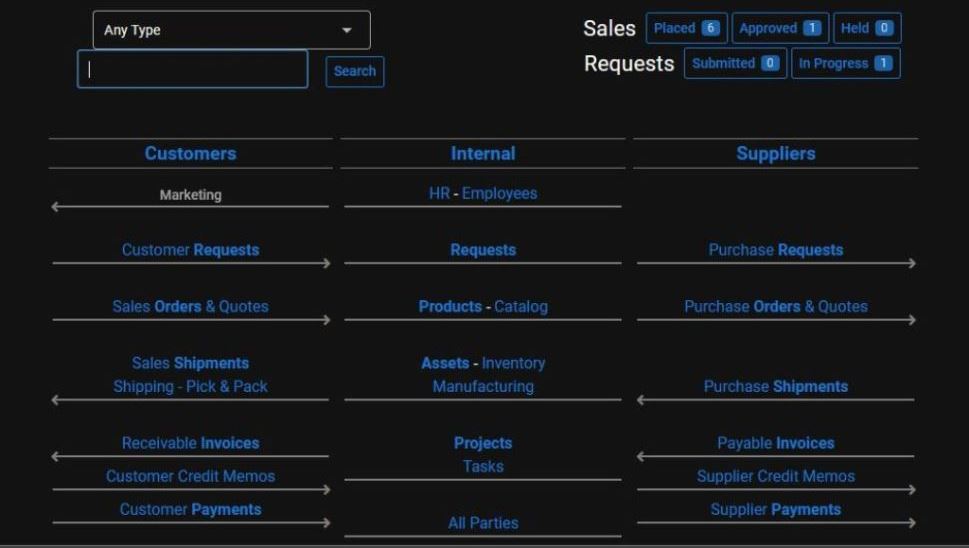The image size is (969, 548).
Task: Open Supplier Credit Memos link
Action: [x=776, y=476]
